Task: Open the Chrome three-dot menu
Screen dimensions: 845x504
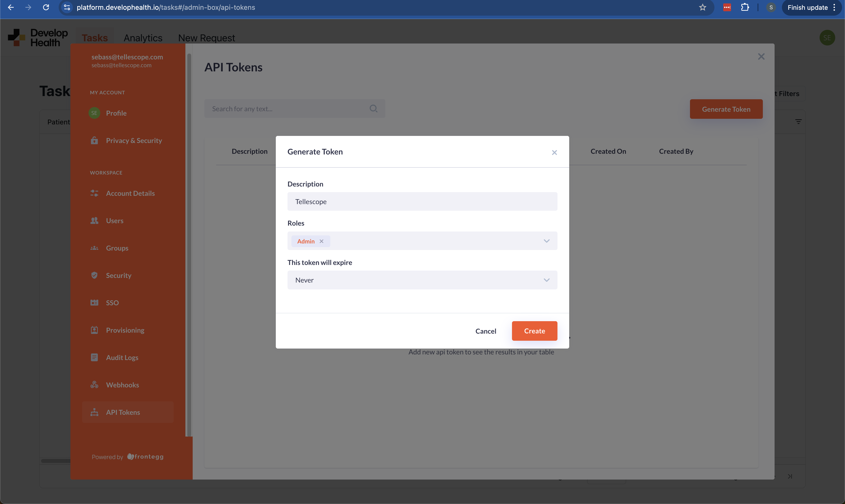Action: (x=834, y=7)
